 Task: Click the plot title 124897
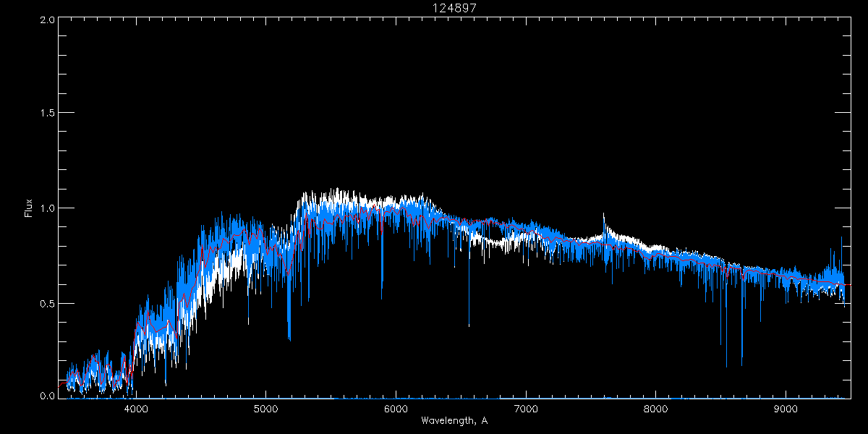point(454,7)
